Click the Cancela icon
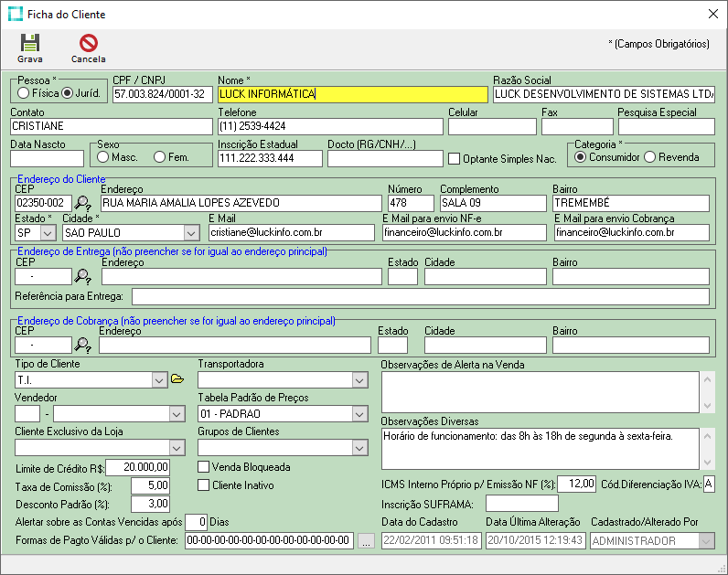The width and height of the screenshot is (728, 575). point(88,43)
